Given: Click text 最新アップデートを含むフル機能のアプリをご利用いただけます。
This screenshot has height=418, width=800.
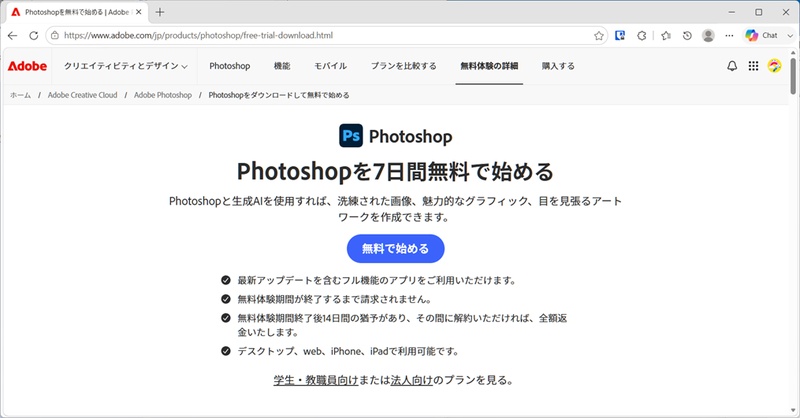Looking at the screenshot, I should (377, 280).
